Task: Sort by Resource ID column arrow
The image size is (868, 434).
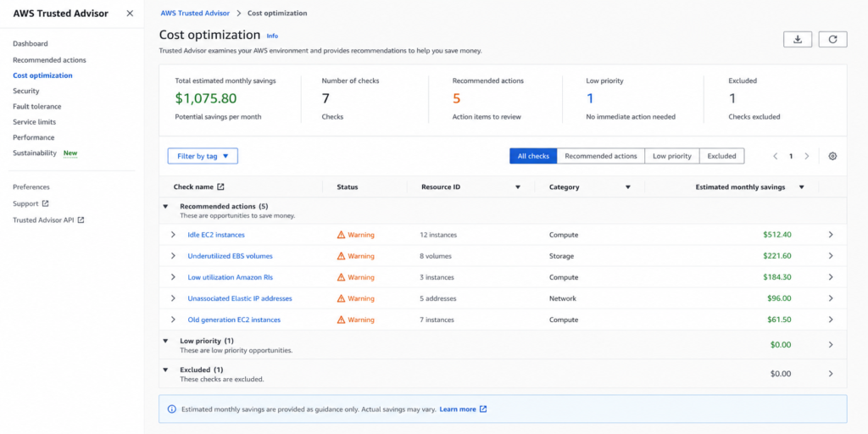Action: 518,187
